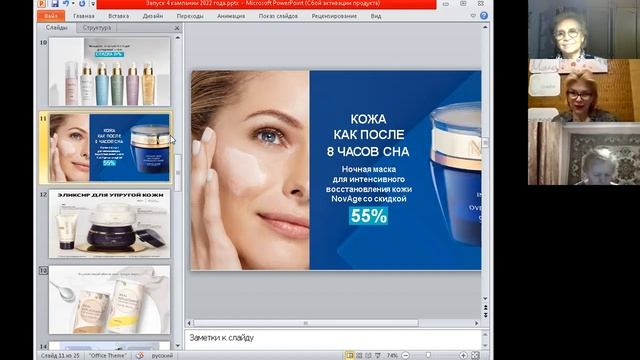Switch to Reading view icon
This screenshot has height=360, width=640.
click(x=369, y=356)
